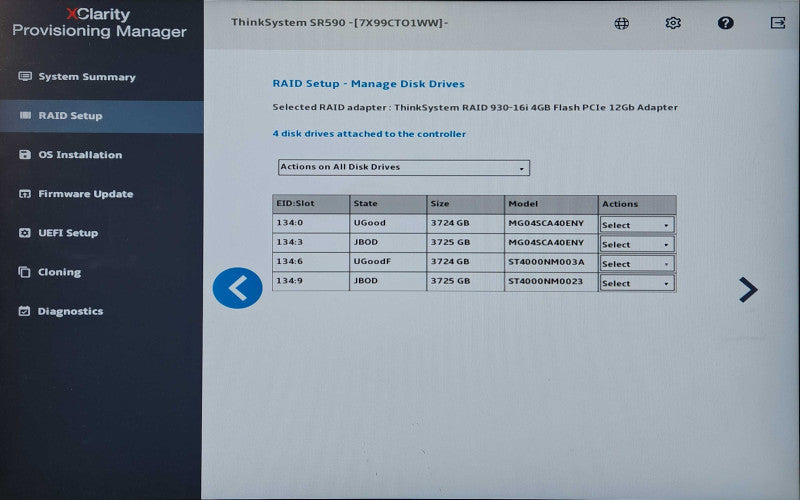Click the Size column header
Image resolution: width=800 pixels, height=500 pixels.
[465, 204]
